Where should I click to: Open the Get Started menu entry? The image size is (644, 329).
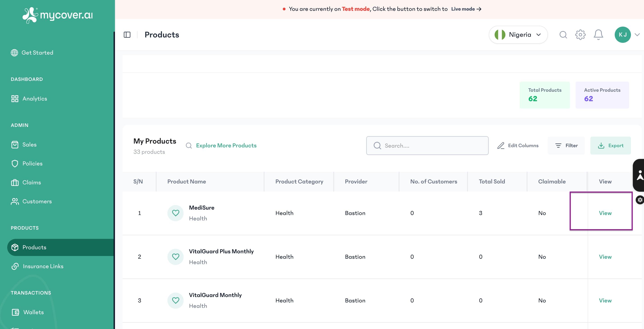coord(37,53)
